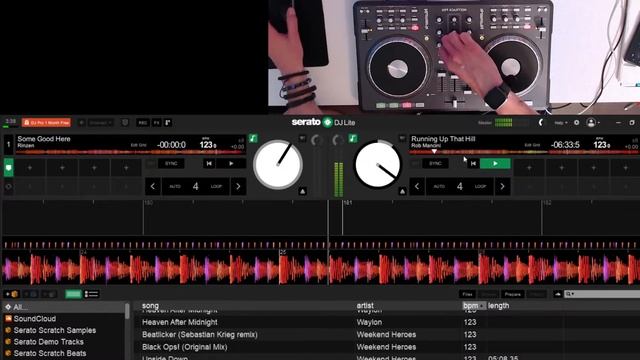Image resolution: width=640 pixels, height=360 pixels.
Task: Sort library by bpm column header
Action: [473, 305]
